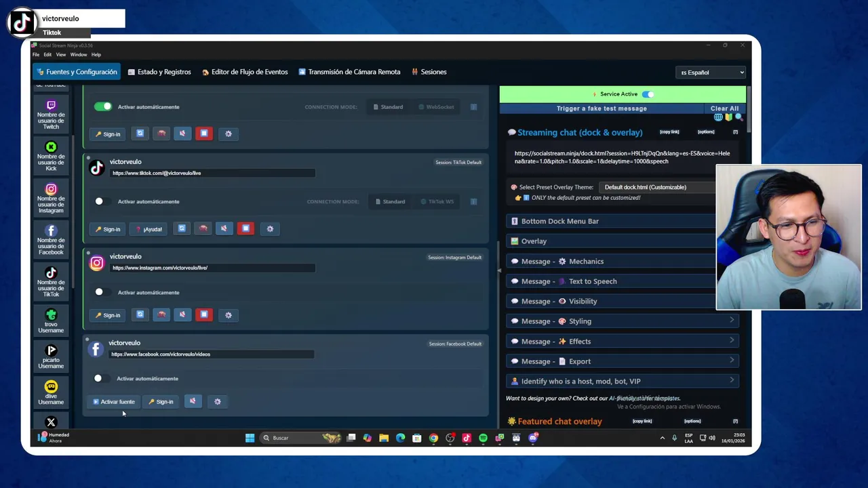Select Standard connection mode on TikTok source

point(389,201)
